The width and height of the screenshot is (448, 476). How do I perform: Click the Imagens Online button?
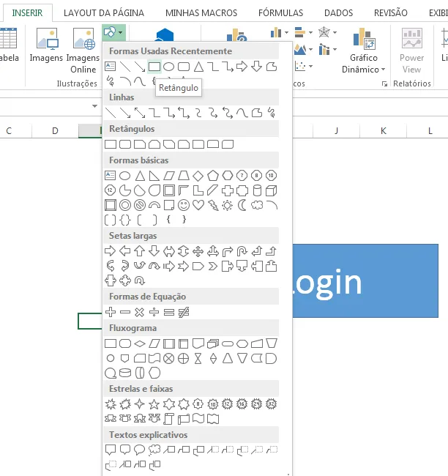click(x=83, y=51)
